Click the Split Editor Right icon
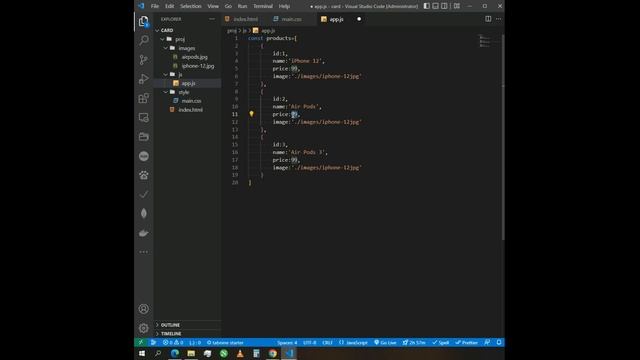The width and height of the screenshot is (640, 360). coord(488,19)
